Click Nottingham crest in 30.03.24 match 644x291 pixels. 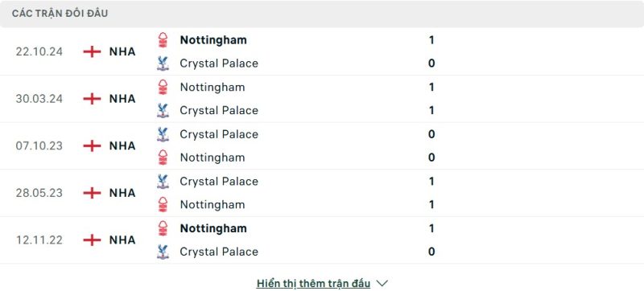tap(163, 88)
